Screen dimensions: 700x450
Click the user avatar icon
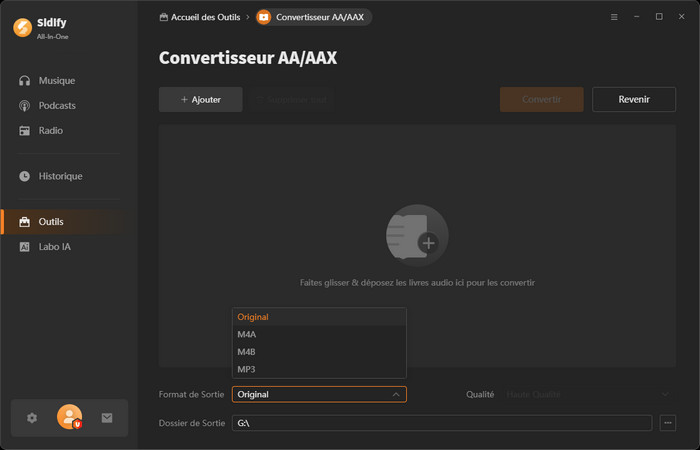(x=69, y=417)
